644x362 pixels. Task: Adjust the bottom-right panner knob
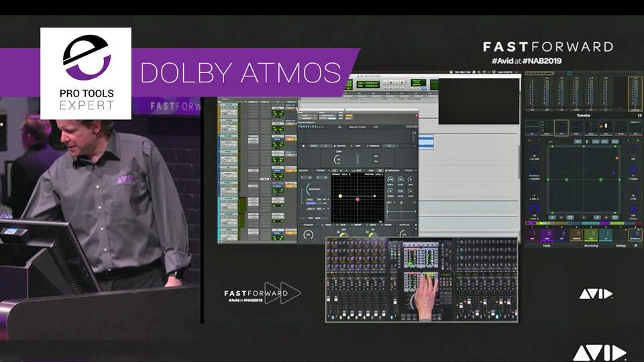point(633,210)
